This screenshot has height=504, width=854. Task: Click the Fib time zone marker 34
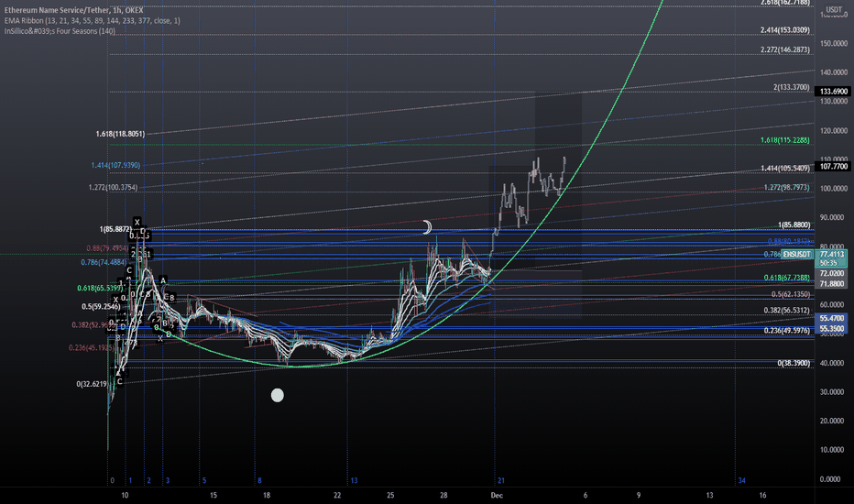tap(742, 480)
